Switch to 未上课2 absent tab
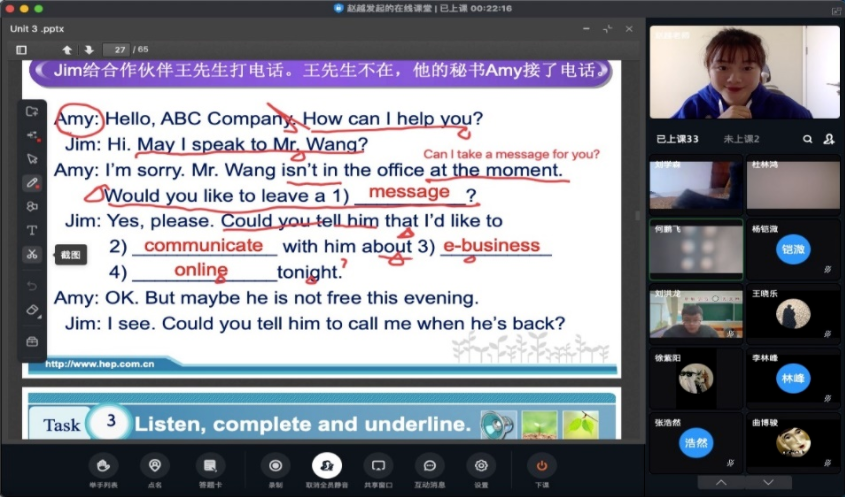The height and width of the screenshot is (497, 845). (x=741, y=139)
